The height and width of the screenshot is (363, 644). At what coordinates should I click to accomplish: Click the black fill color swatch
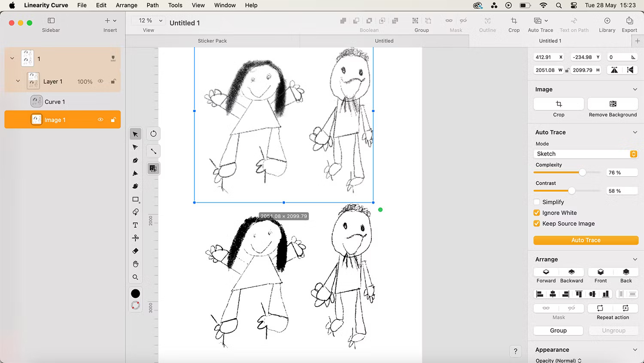coord(135,293)
